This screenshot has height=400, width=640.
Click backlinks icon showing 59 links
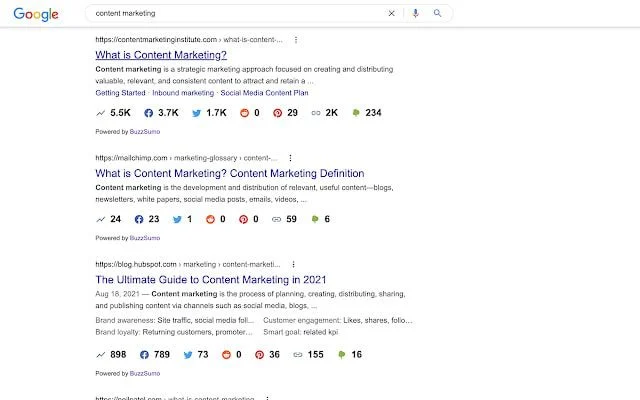276,220
